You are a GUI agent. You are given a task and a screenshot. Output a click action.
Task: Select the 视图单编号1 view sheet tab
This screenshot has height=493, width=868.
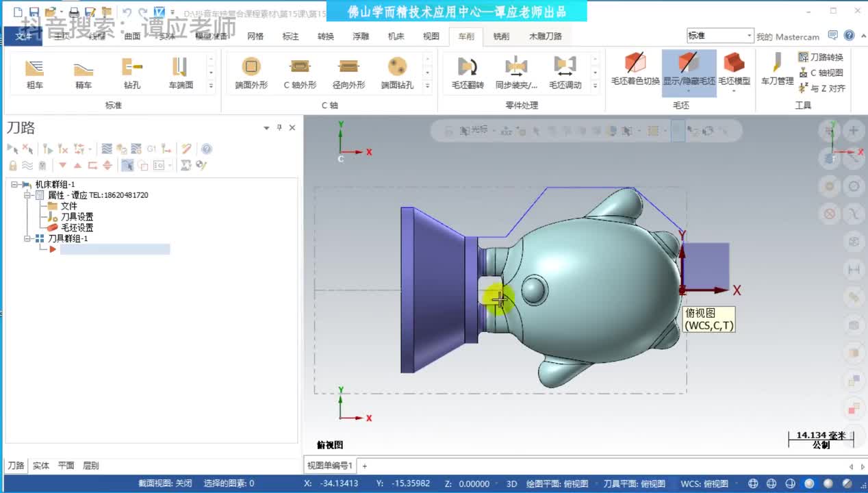pyautogui.click(x=329, y=466)
